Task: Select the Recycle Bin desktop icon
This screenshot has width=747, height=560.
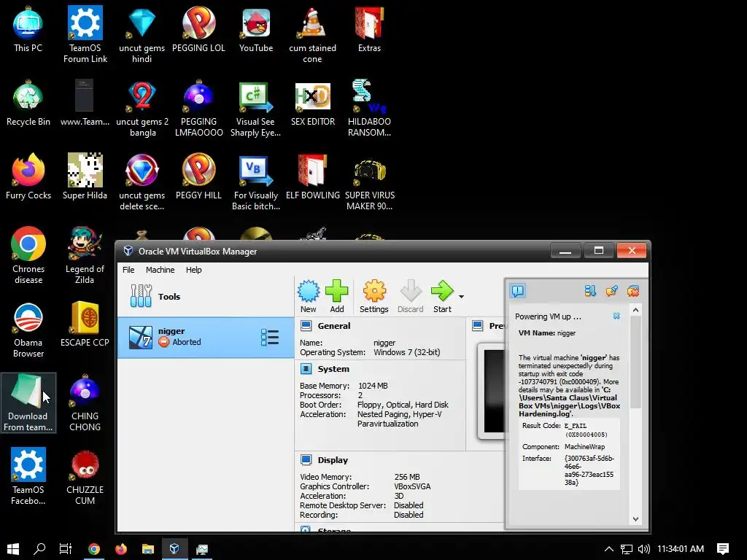Action: click(x=28, y=104)
